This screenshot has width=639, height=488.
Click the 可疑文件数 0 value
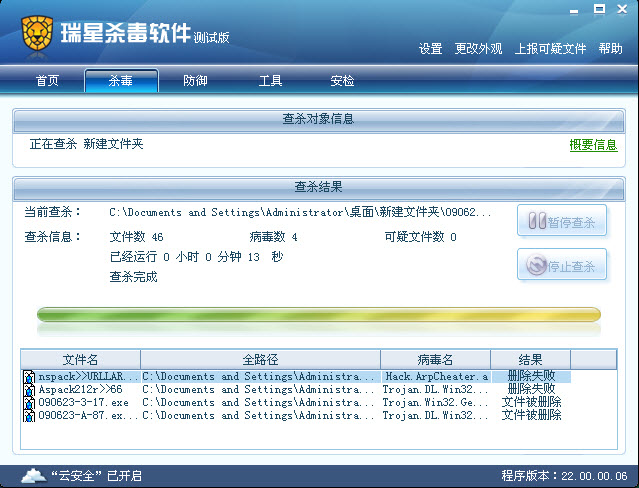pos(421,237)
